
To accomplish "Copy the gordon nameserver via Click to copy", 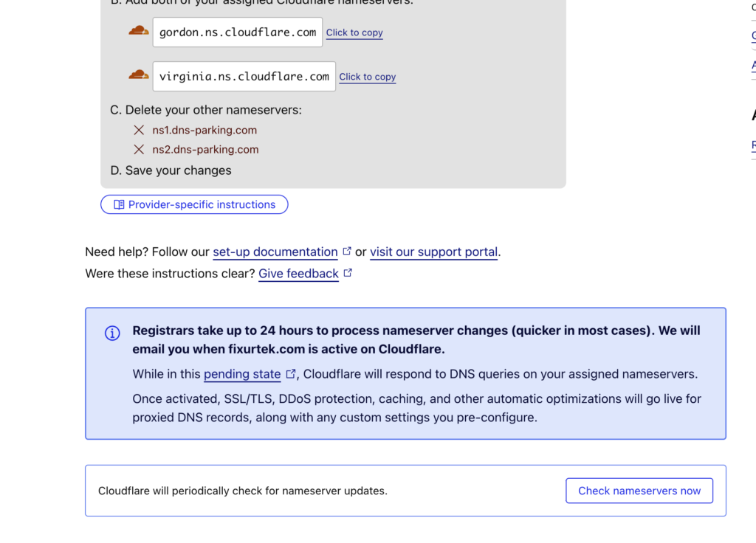I will (354, 32).
